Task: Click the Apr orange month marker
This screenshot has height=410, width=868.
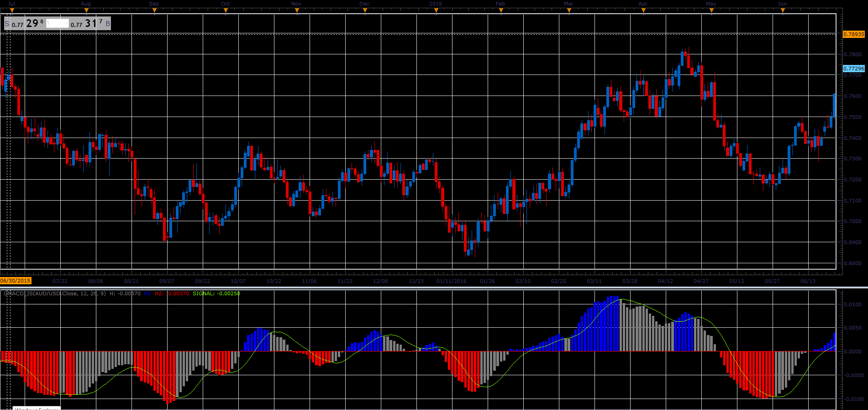Action: (644, 10)
